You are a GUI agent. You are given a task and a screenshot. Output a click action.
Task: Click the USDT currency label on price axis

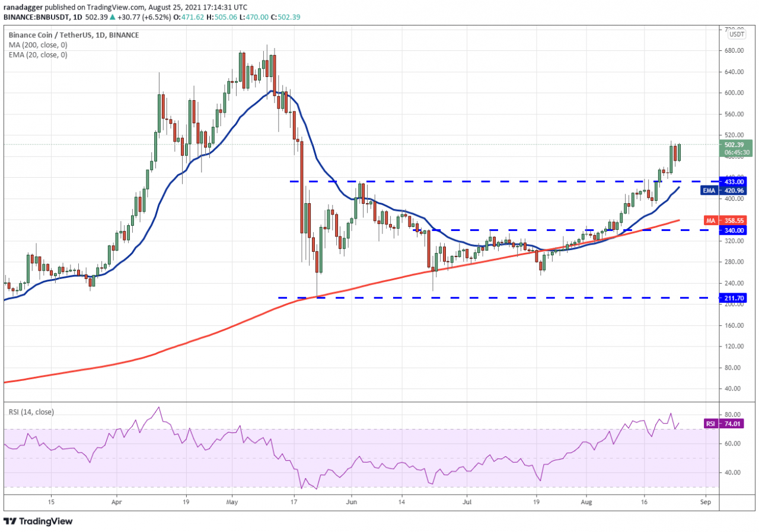click(736, 34)
